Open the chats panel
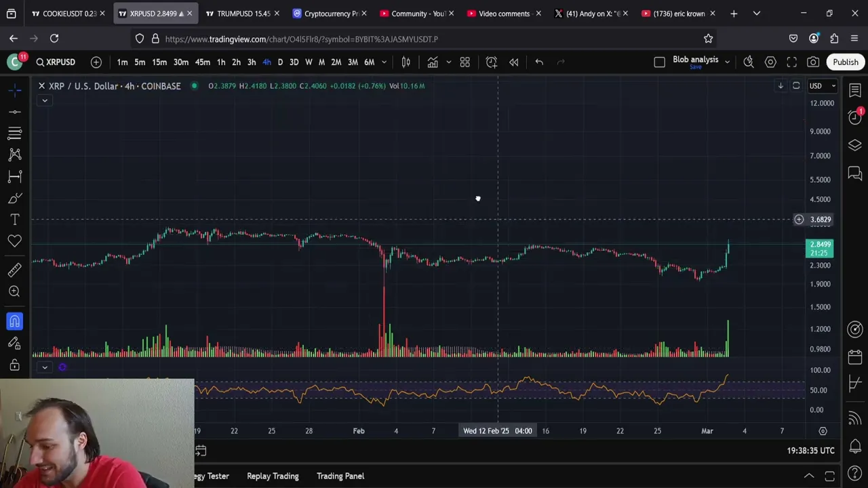868x488 pixels. coord(855,174)
